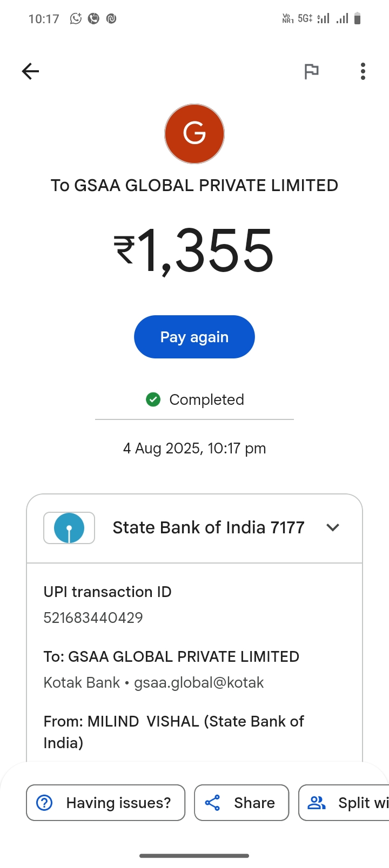Tap the flag report icon
The width and height of the screenshot is (389, 868).
coord(311,71)
